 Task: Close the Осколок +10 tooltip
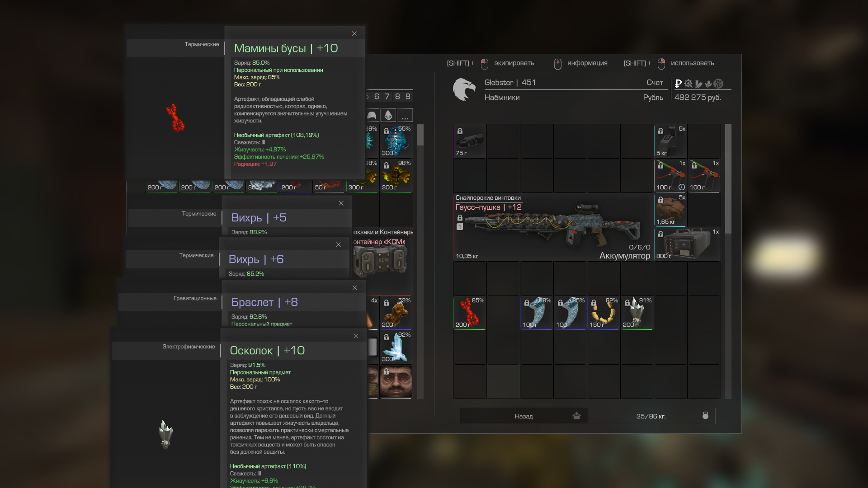356,336
